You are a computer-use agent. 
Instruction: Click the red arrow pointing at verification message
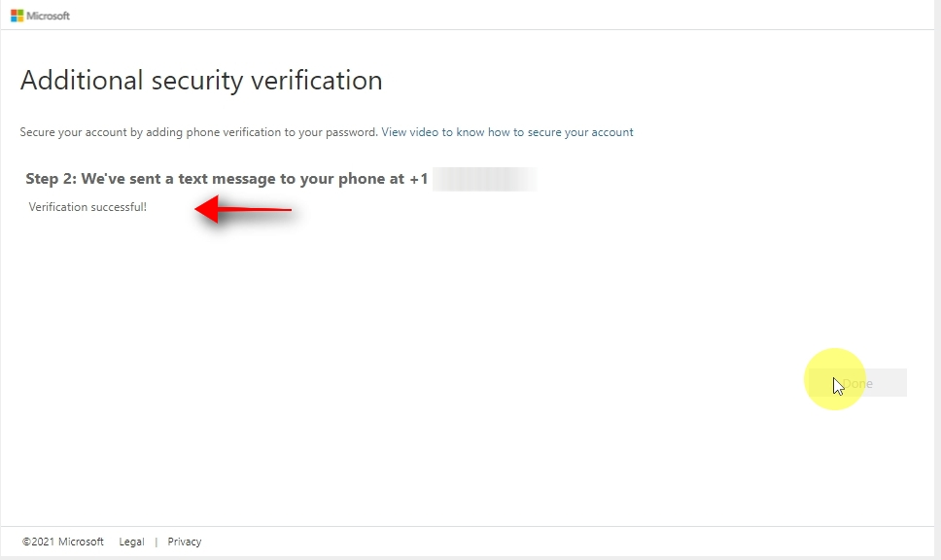tap(243, 209)
